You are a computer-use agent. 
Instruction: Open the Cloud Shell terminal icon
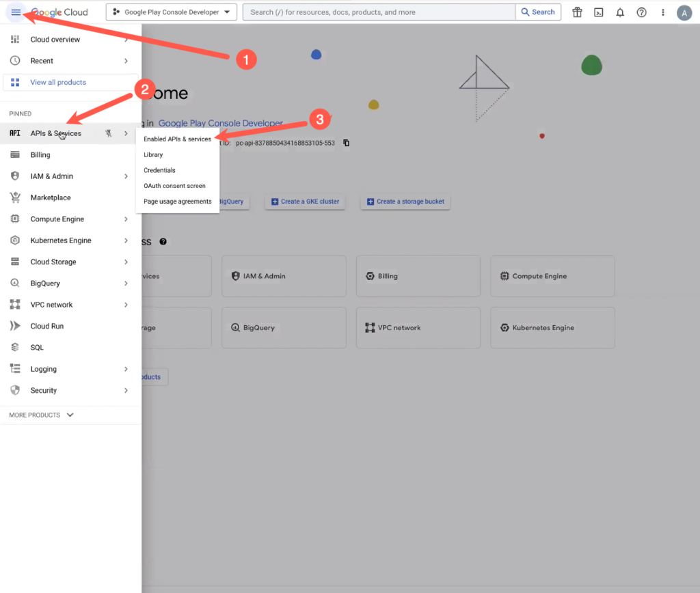(x=598, y=12)
